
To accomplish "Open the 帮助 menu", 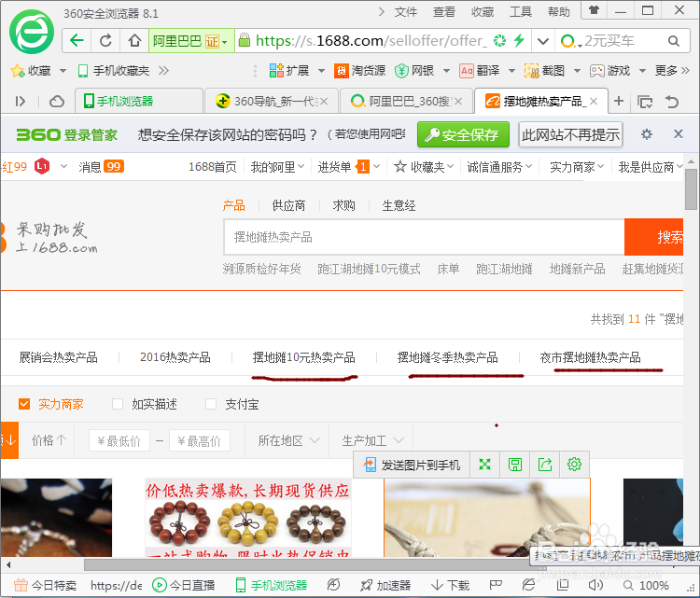I will click(559, 11).
